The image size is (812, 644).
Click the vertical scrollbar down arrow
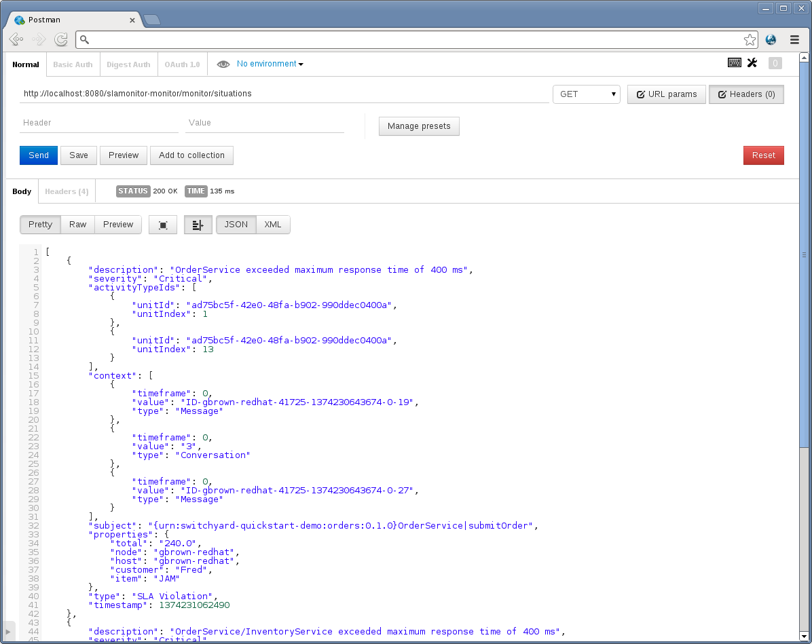pyautogui.click(x=804, y=637)
